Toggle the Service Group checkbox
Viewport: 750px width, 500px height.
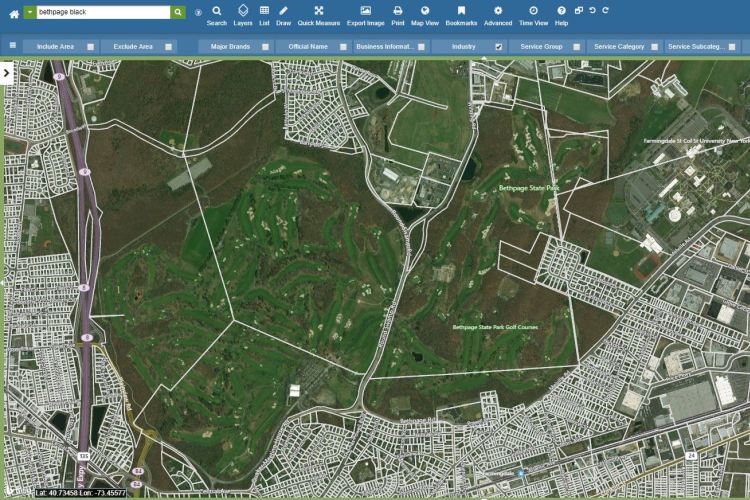point(577,47)
